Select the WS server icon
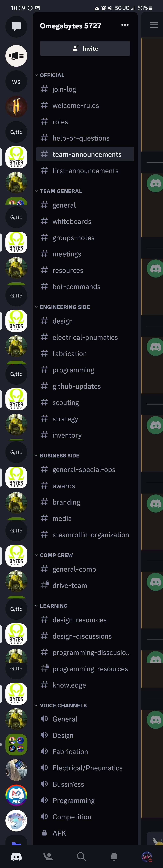 pos(16,82)
